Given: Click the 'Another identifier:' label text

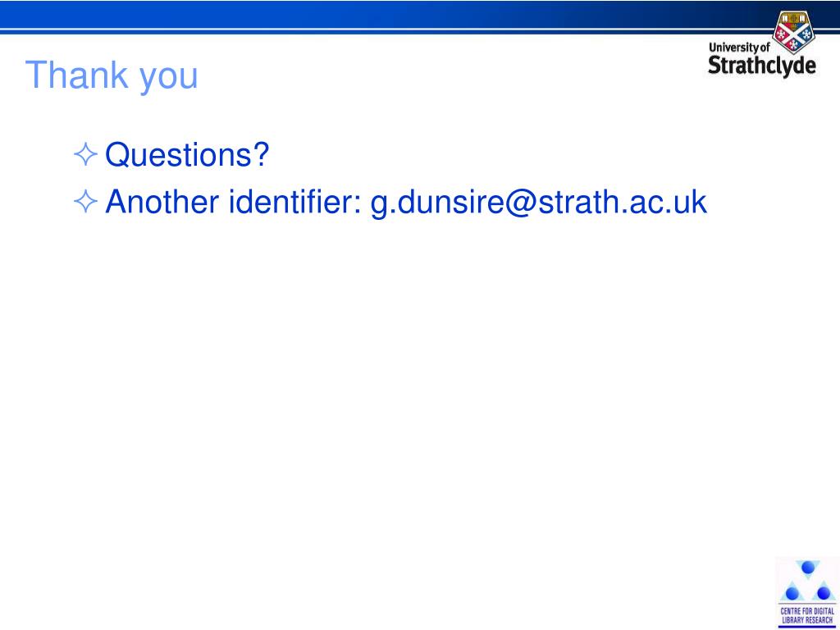Looking at the screenshot, I should pyautogui.click(x=234, y=202).
